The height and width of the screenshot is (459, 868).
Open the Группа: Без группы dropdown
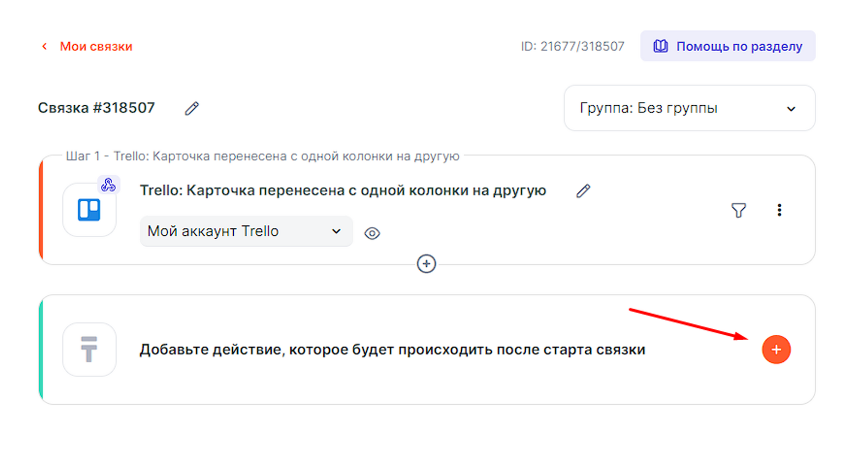click(689, 108)
